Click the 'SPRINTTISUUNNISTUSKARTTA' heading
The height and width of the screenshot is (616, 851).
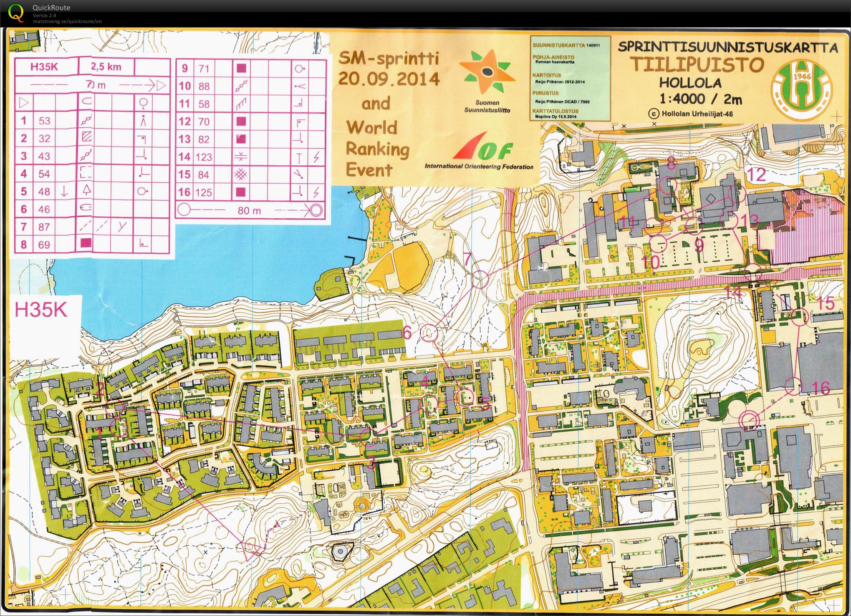(727, 47)
